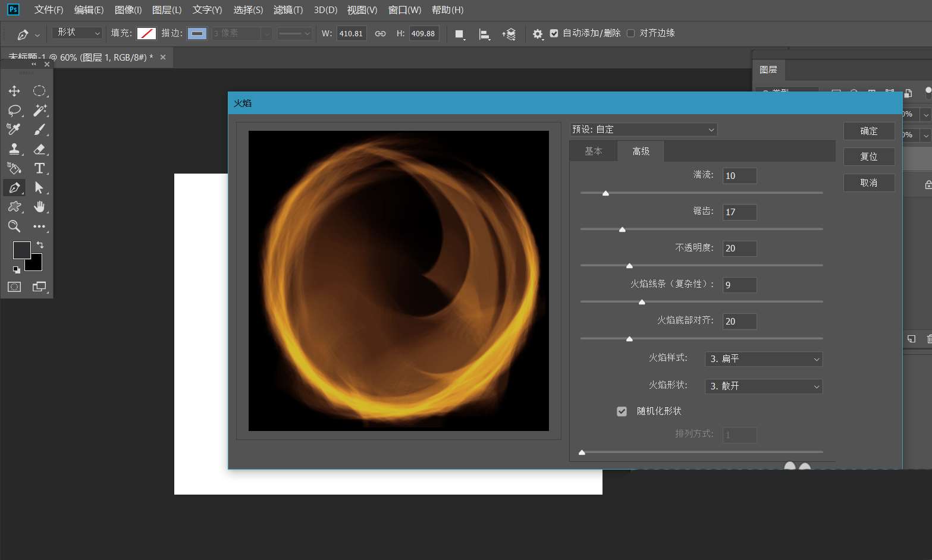Open the 预设 preset dropdown
This screenshot has width=932, height=560.
(x=643, y=130)
